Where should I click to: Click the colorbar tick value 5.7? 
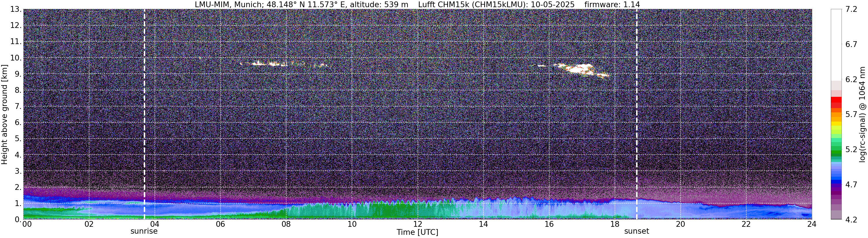(x=851, y=115)
